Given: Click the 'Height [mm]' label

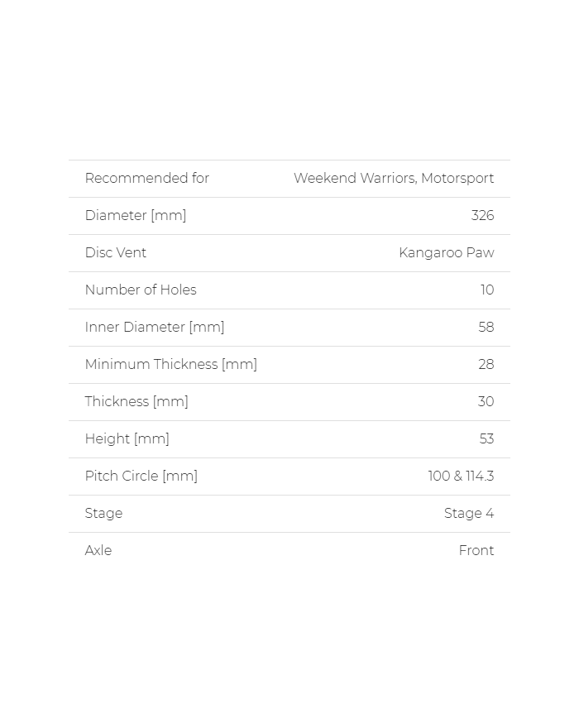Looking at the screenshot, I should [x=127, y=439].
